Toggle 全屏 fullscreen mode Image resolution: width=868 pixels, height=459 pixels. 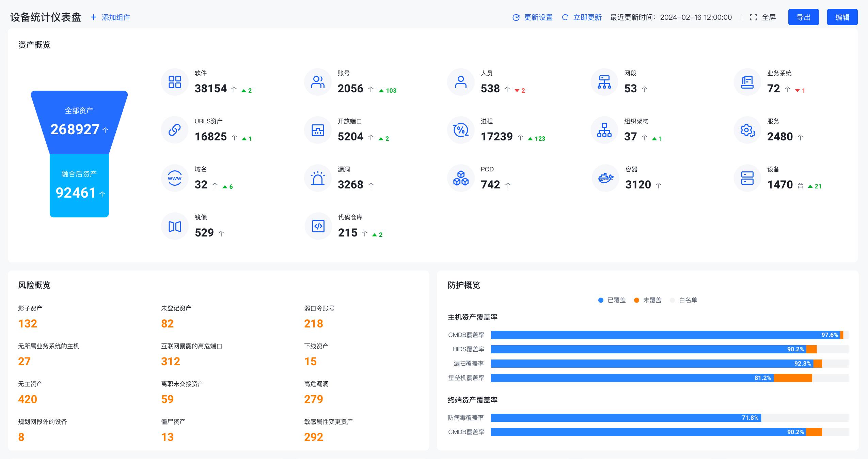tap(769, 17)
